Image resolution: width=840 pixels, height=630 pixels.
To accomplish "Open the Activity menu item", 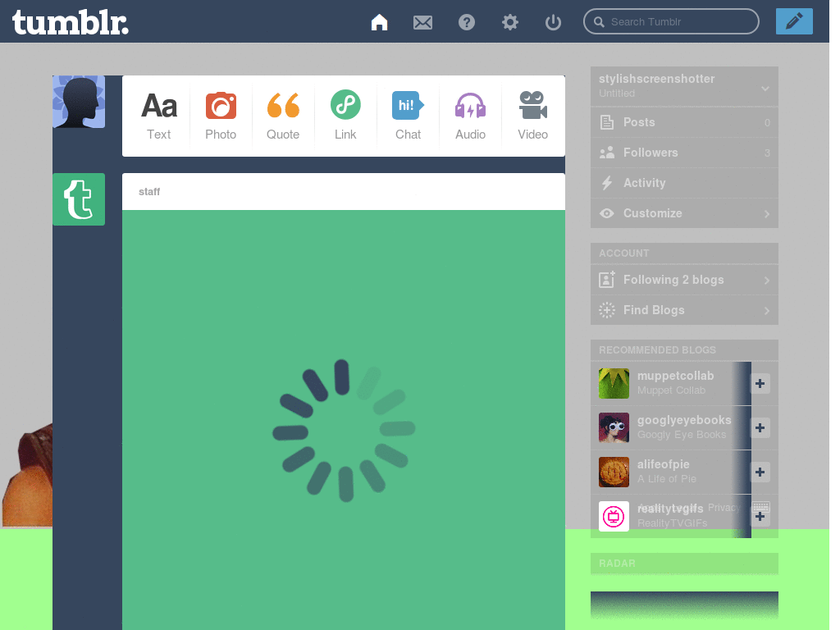I will click(x=684, y=183).
